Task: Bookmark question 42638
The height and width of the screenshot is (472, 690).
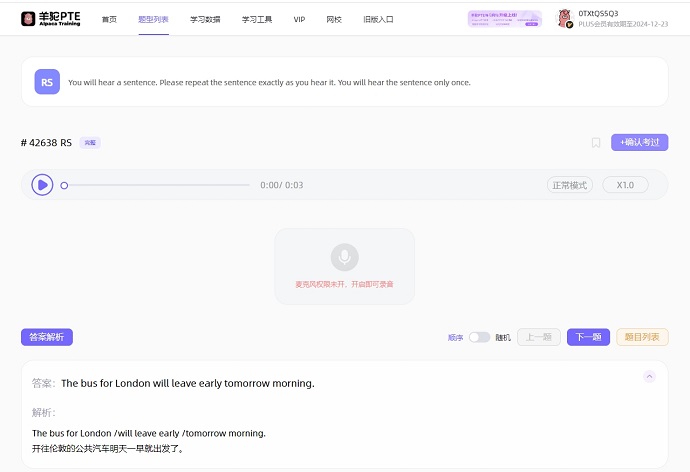Action: (596, 143)
